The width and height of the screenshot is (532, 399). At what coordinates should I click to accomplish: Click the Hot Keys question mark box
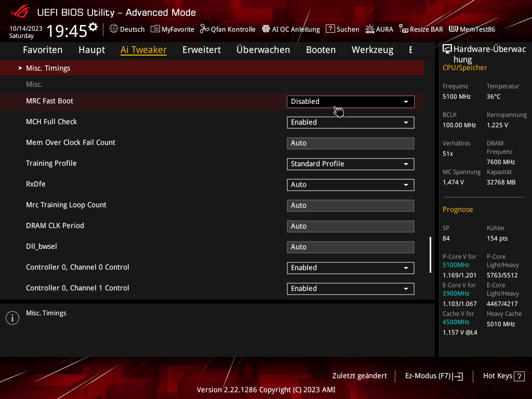[x=519, y=376]
